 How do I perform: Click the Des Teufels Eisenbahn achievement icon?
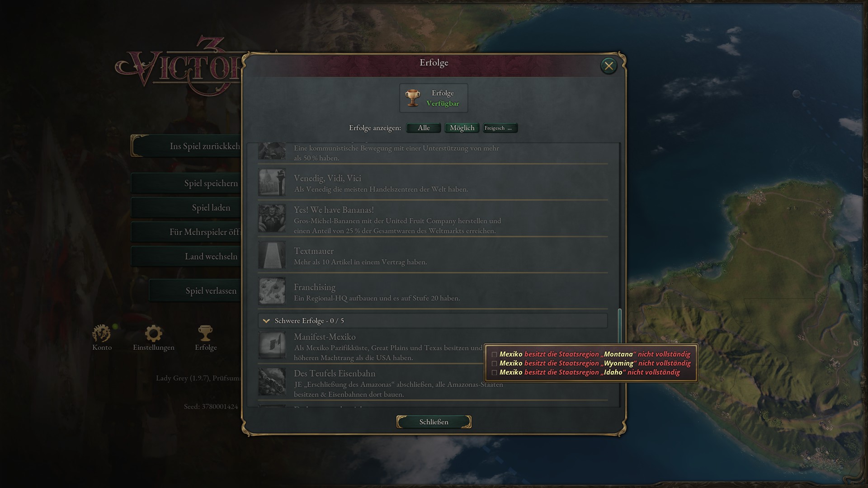(x=272, y=382)
